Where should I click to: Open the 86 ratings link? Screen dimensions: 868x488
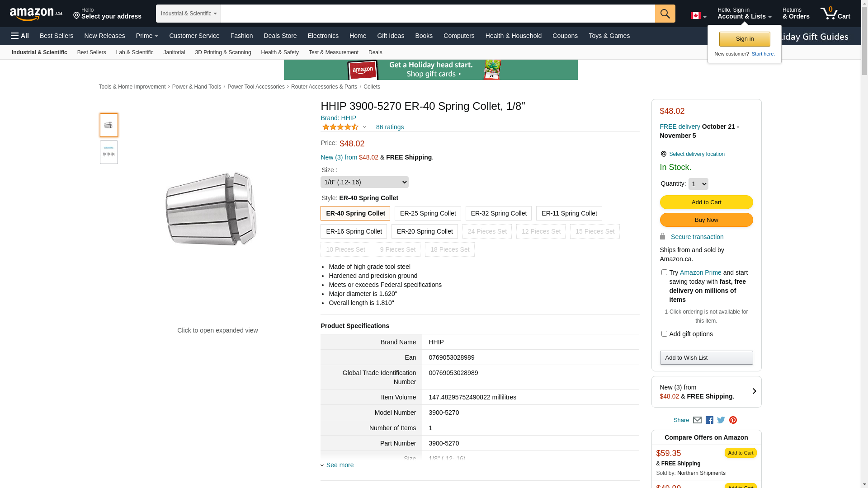pos(390,127)
